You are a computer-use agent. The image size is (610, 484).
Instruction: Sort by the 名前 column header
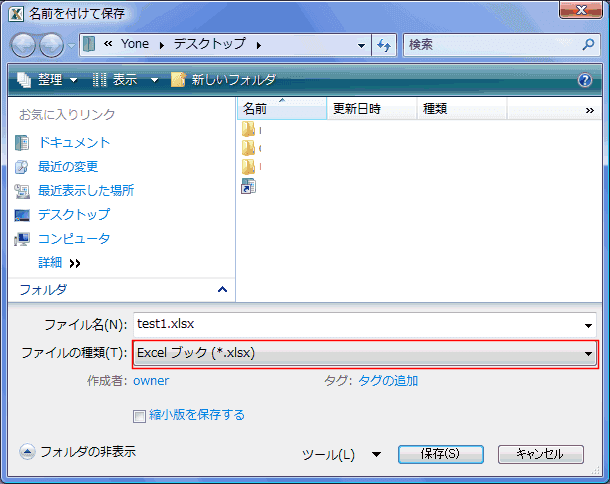tap(282, 109)
